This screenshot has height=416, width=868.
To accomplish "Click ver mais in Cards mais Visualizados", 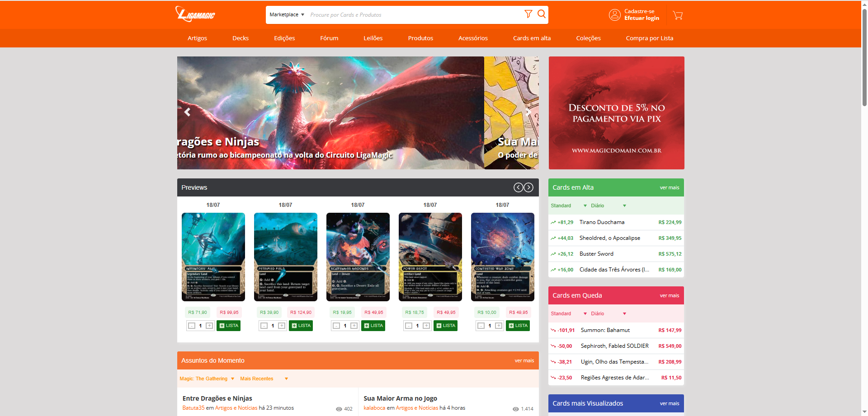I will click(669, 403).
